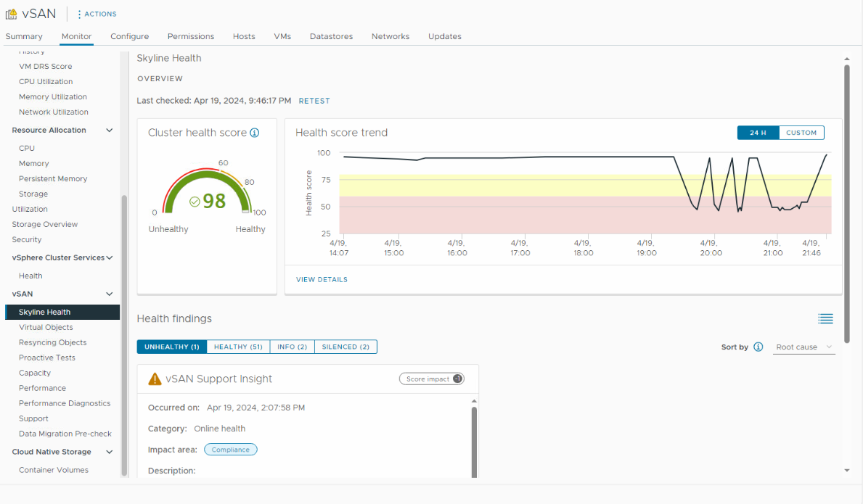This screenshot has height=504, width=863.
Task: Open Proactive Tests in sidebar
Action: 46,358
